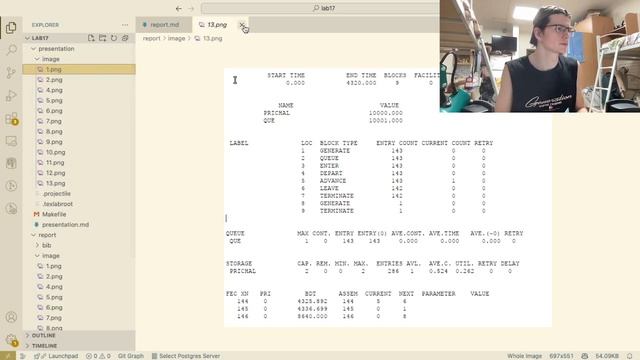The width and height of the screenshot is (640, 360).
Task: Click the simulation report image preview
Action: tap(388, 198)
